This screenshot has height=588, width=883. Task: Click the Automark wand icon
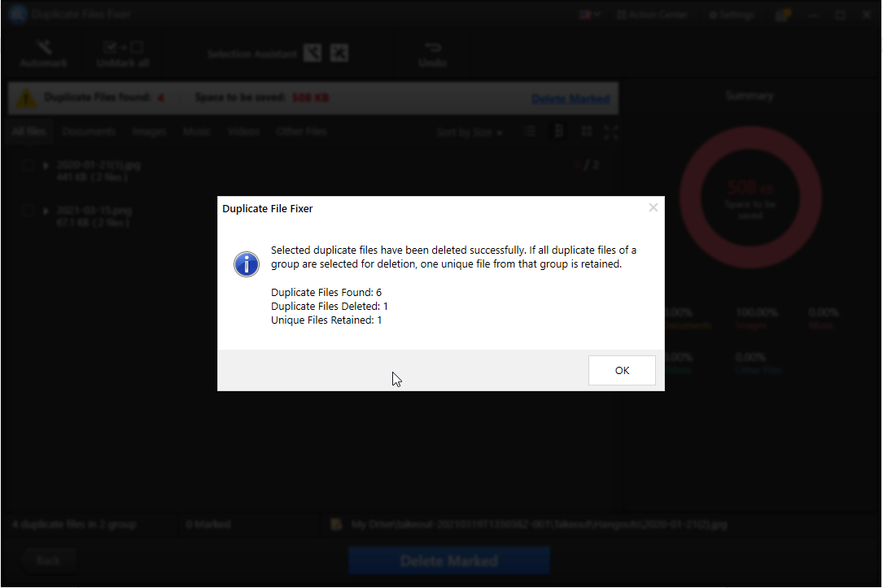(x=43, y=47)
